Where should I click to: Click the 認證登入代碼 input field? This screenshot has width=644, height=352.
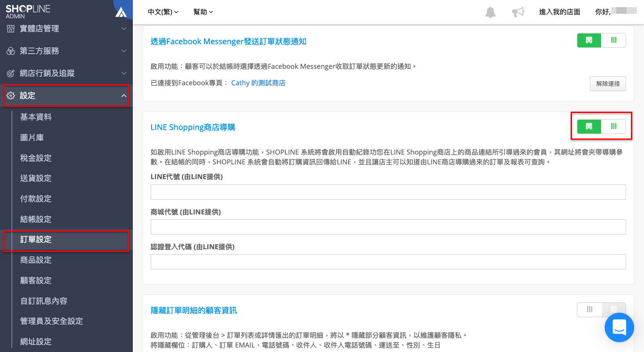(388, 262)
